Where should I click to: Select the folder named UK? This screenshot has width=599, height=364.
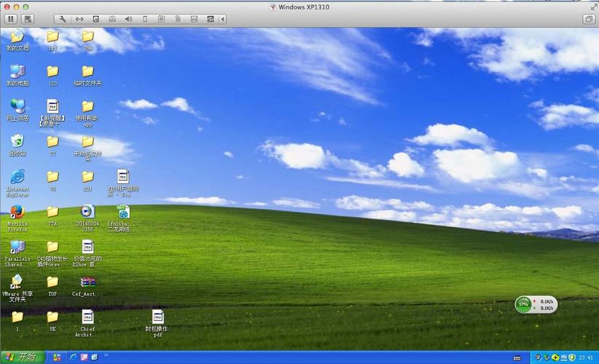coord(52,321)
